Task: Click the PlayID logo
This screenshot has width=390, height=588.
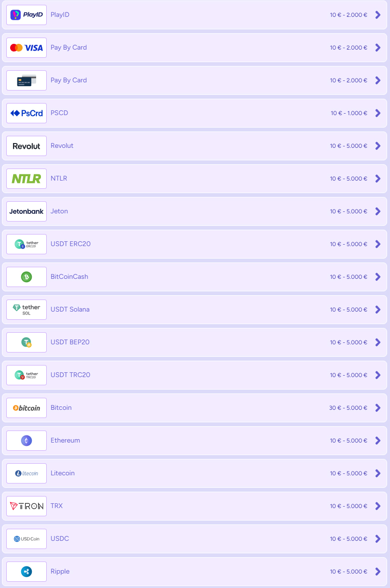Action: (26, 15)
